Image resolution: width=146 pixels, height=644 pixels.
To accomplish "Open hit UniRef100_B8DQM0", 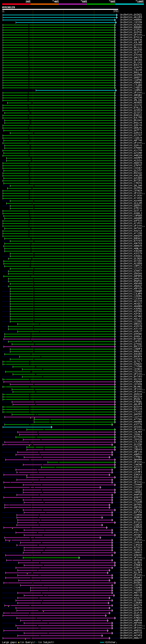I will pyautogui.click(x=131, y=27).
